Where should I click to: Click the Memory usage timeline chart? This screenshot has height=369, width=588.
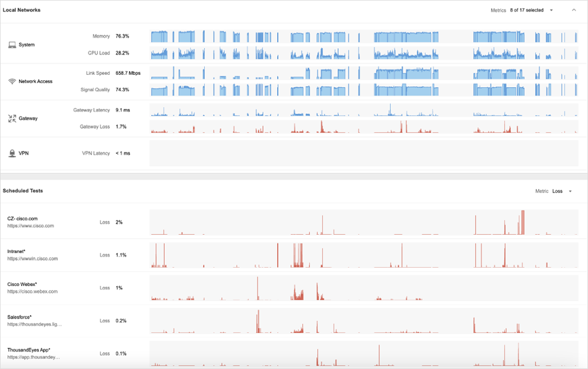tap(364, 36)
